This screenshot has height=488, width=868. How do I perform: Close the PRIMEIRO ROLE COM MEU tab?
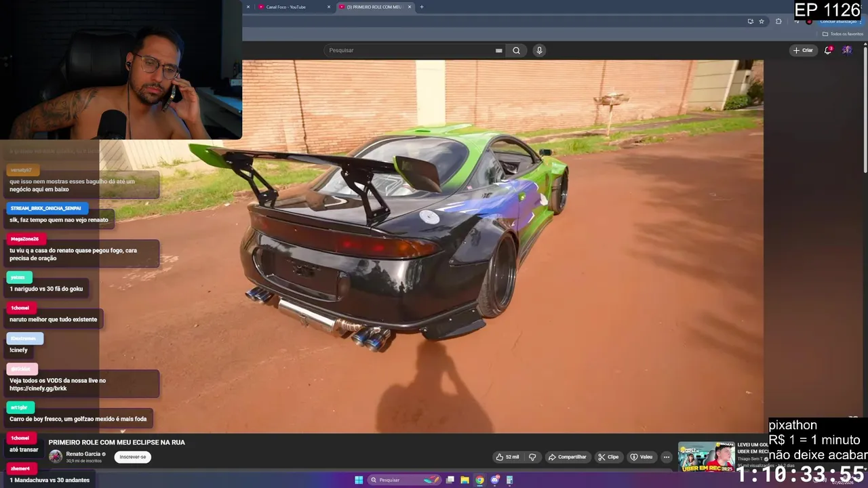[x=410, y=7]
